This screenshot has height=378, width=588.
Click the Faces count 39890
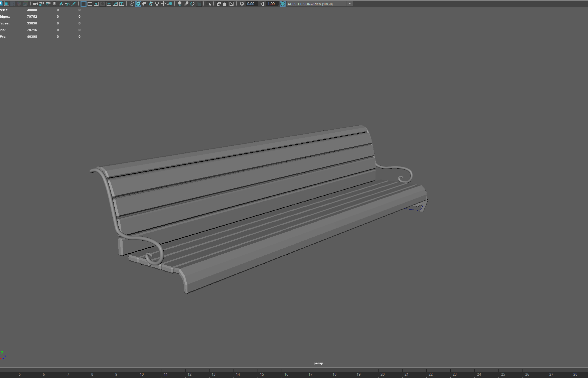(x=32, y=23)
